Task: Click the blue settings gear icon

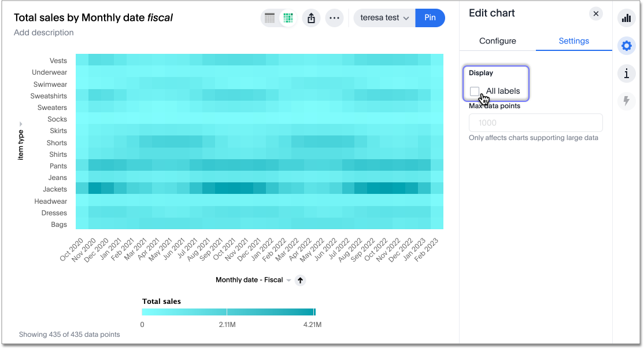Action: (626, 45)
